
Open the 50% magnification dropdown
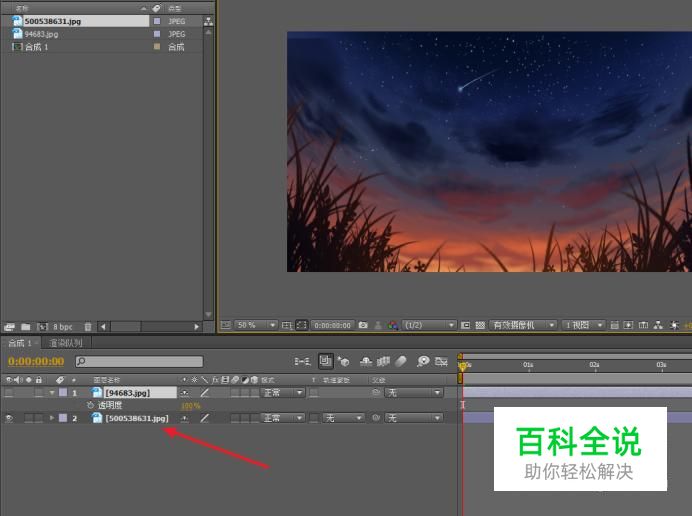pyautogui.click(x=255, y=325)
